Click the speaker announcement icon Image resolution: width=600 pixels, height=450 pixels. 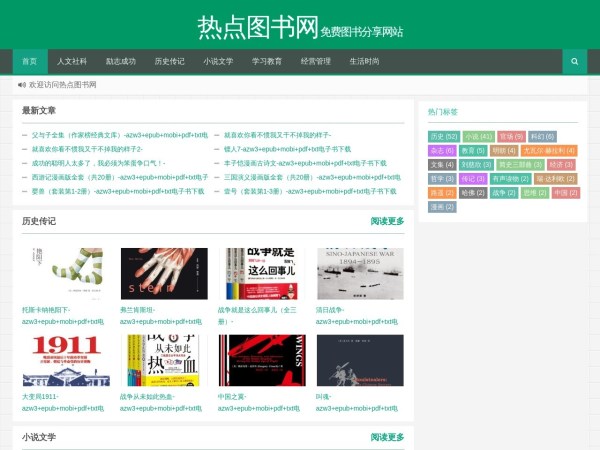pyautogui.click(x=22, y=85)
